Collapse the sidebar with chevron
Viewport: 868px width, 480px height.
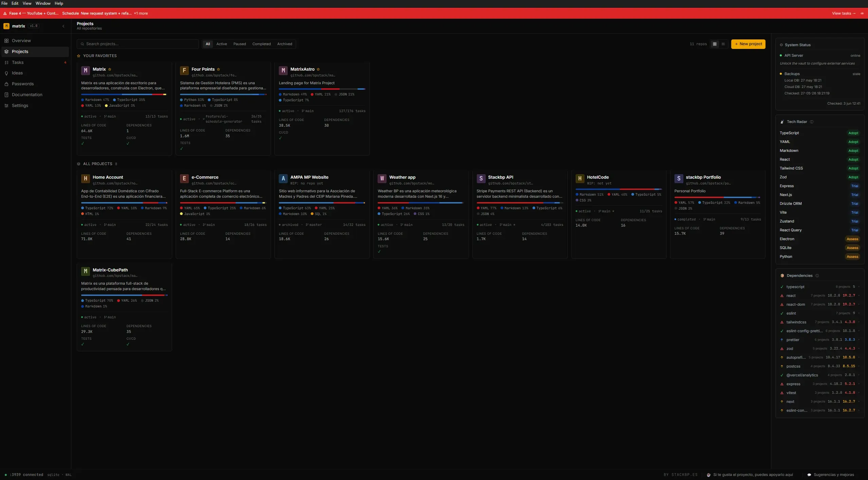click(63, 26)
